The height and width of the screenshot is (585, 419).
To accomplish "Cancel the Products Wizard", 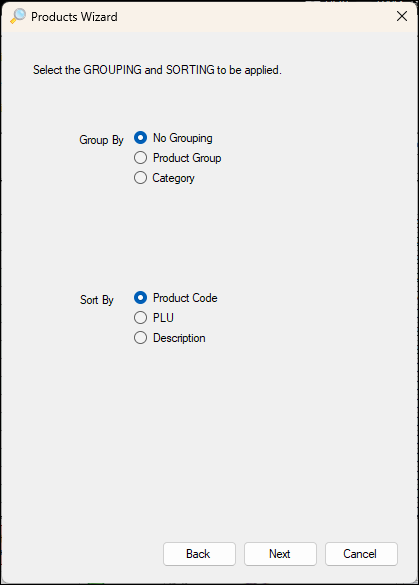I will (361, 554).
